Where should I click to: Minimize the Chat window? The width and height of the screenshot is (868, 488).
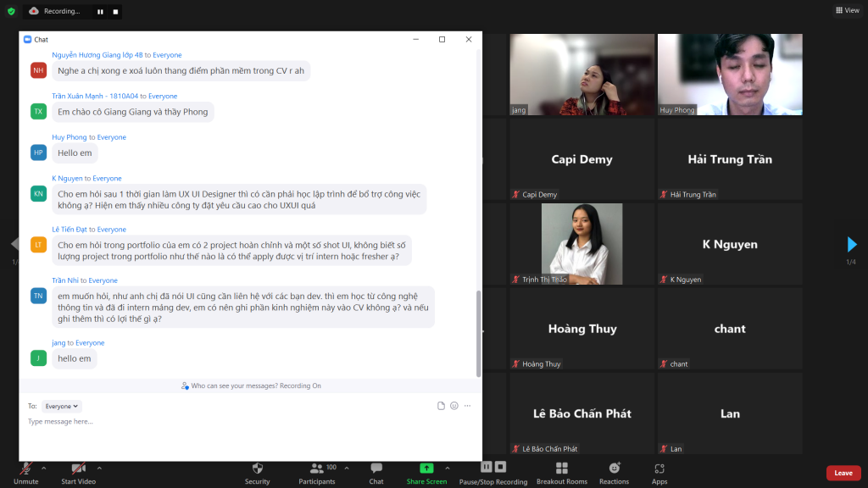(415, 39)
